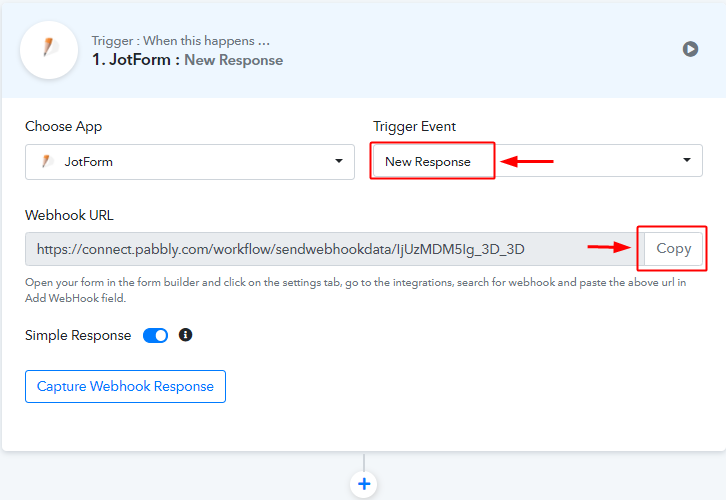Click Capture Webhook Response button
Image resolution: width=726 pixels, height=500 pixels.
(x=125, y=386)
